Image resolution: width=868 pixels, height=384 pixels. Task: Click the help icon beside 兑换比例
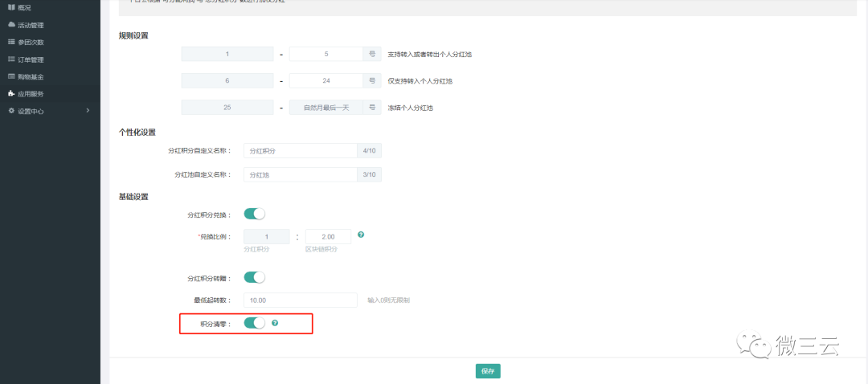coord(361,235)
